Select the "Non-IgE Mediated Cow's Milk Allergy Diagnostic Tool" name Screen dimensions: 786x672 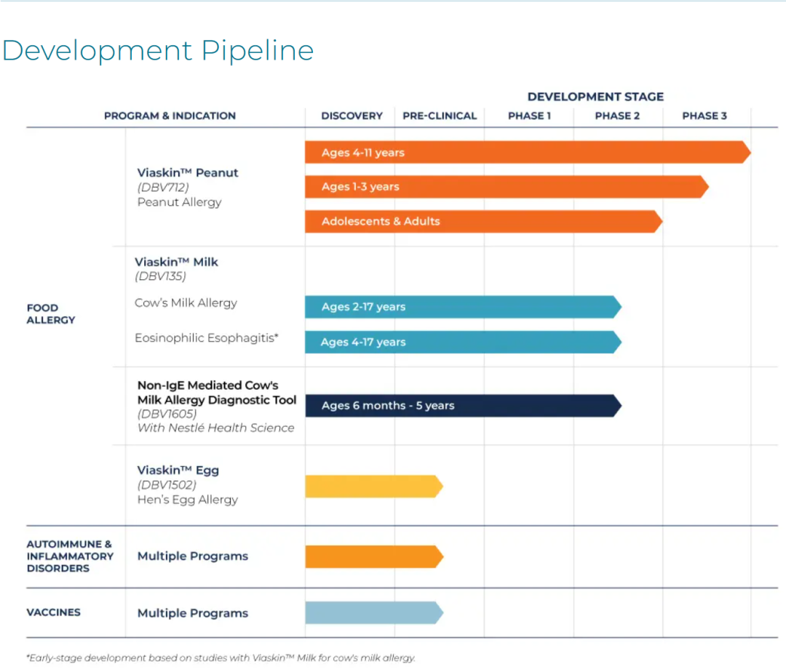click(217, 393)
